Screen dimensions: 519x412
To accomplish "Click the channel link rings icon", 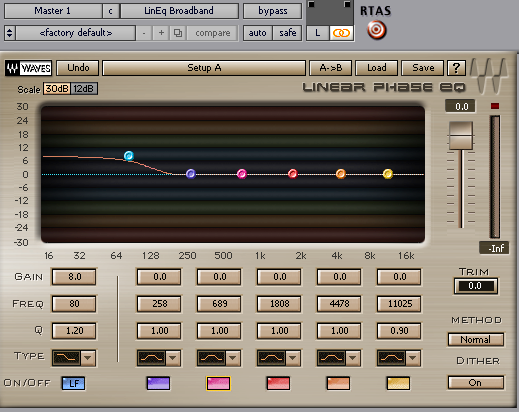I will click(342, 33).
